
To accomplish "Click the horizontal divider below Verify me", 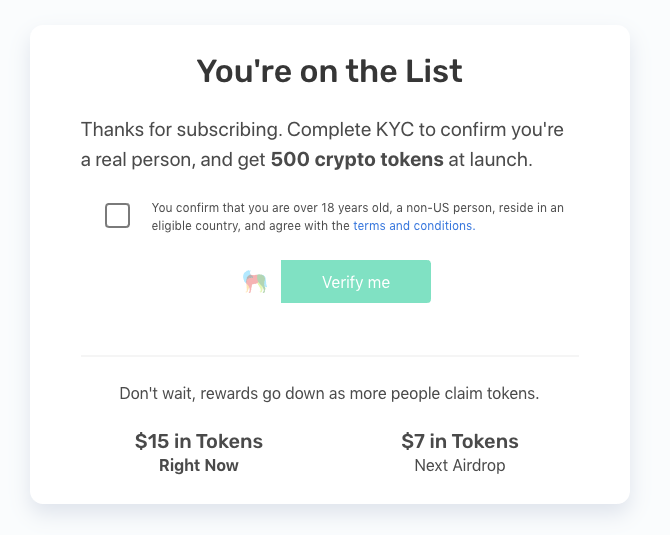I will tap(329, 355).
